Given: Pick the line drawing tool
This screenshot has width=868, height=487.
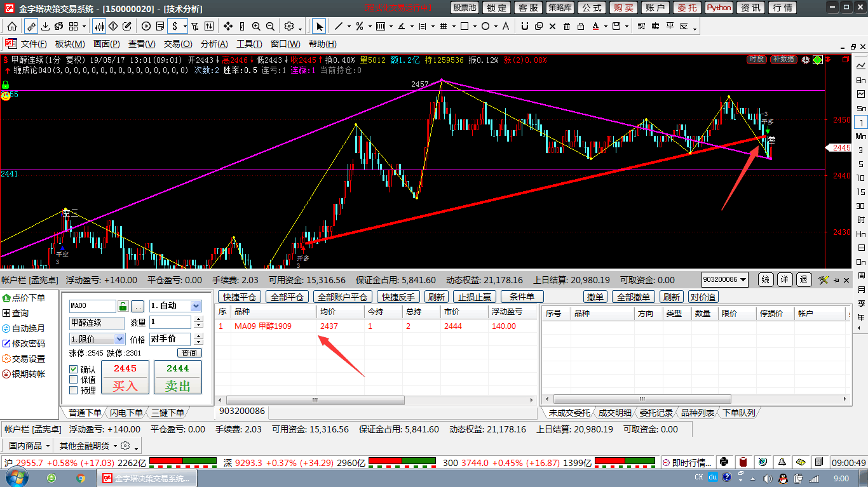Looking at the screenshot, I should (339, 27).
